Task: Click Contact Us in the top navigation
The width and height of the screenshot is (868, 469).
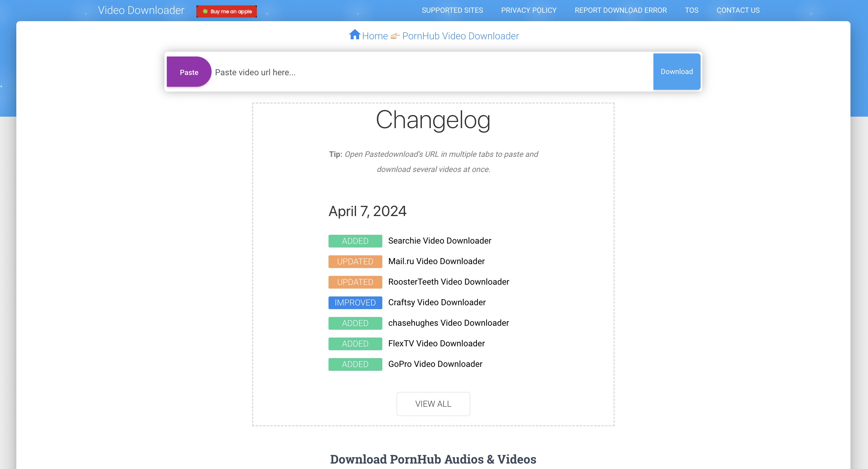Action: coord(738,10)
